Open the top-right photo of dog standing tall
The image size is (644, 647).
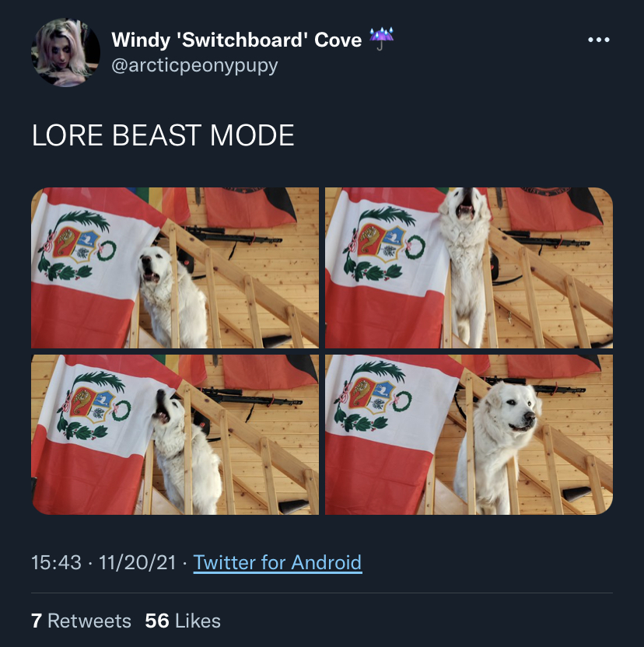tap(469, 268)
